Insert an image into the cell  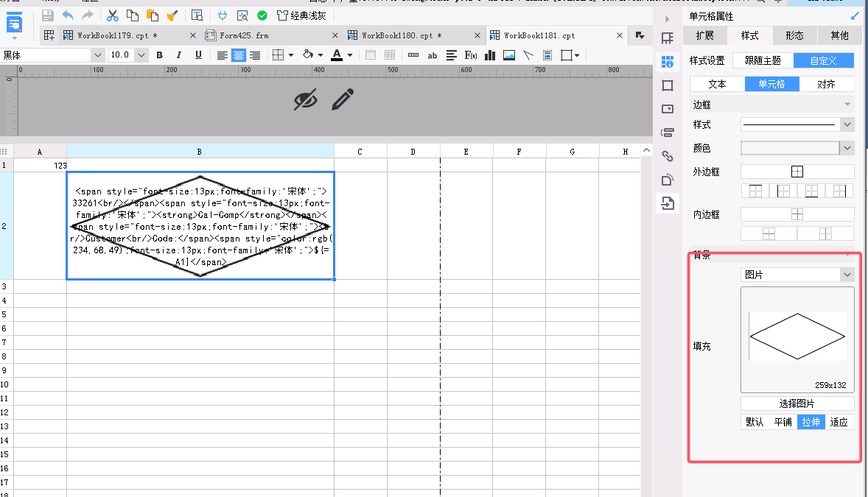tap(509, 54)
